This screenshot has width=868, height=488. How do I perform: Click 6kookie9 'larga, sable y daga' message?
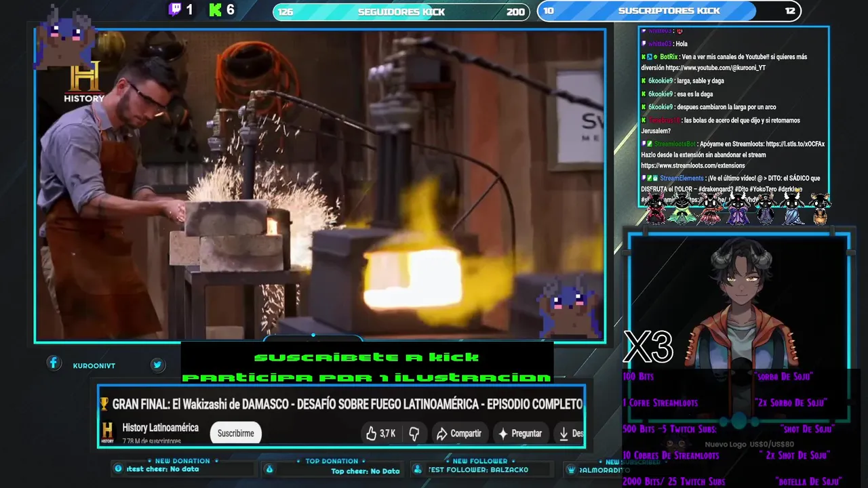coord(683,81)
